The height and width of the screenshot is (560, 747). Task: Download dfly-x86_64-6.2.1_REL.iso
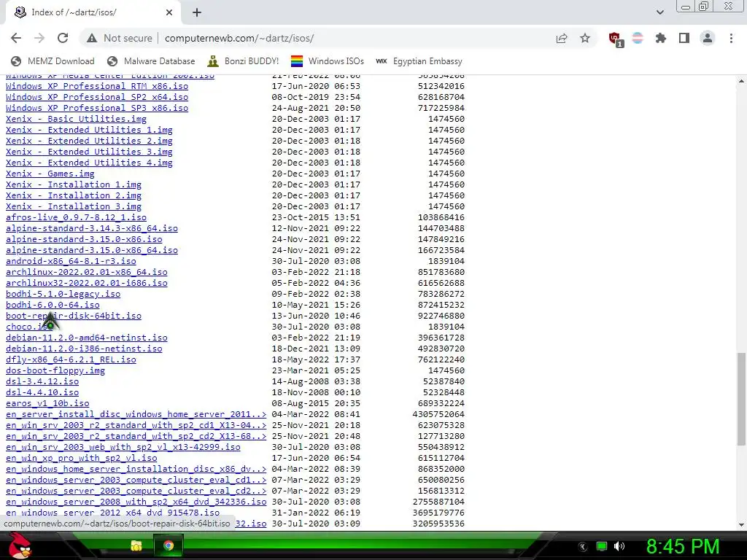(71, 360)
